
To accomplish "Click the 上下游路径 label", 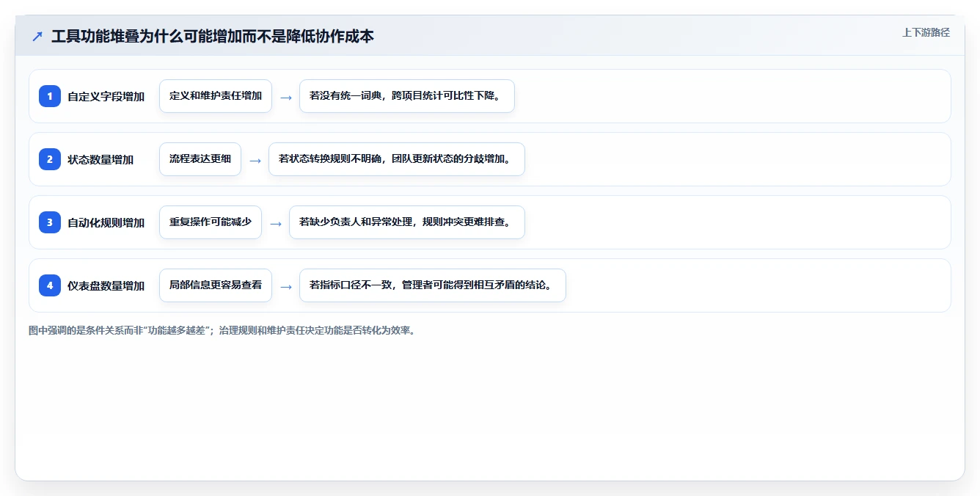I will pyautogui.click(x=926, y=32).
